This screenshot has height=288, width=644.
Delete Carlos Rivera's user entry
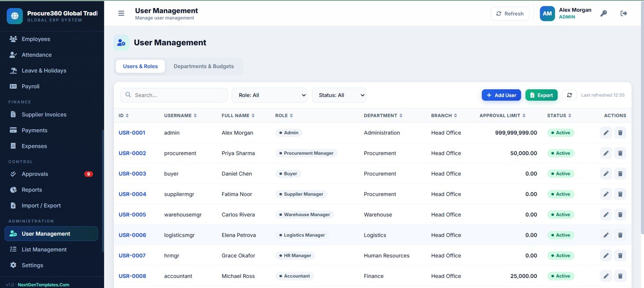click(620, 215)
